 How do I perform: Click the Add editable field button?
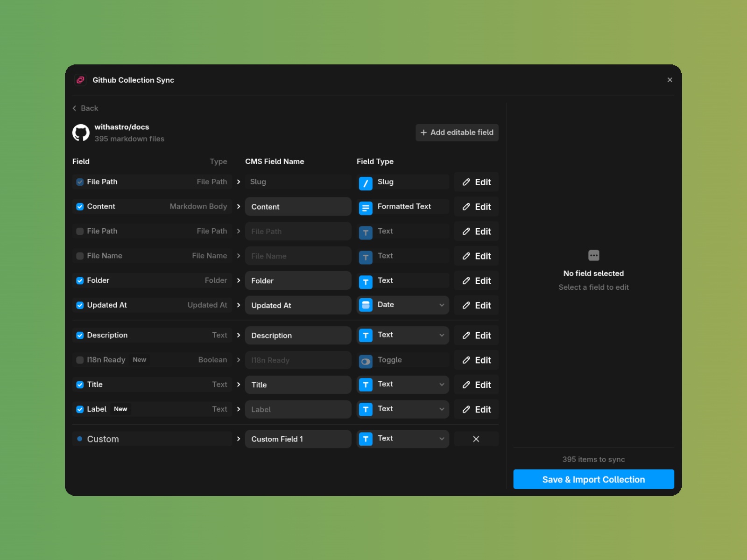point(457,133)
